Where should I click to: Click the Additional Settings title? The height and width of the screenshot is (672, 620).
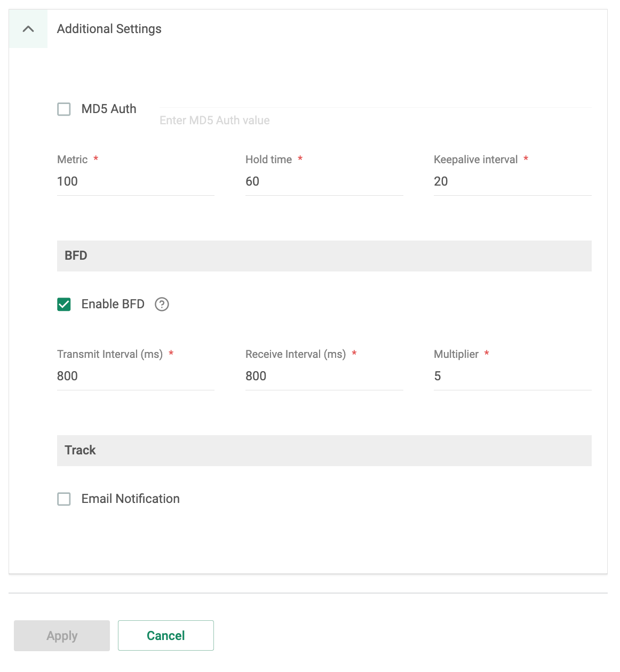click(109, 29)
